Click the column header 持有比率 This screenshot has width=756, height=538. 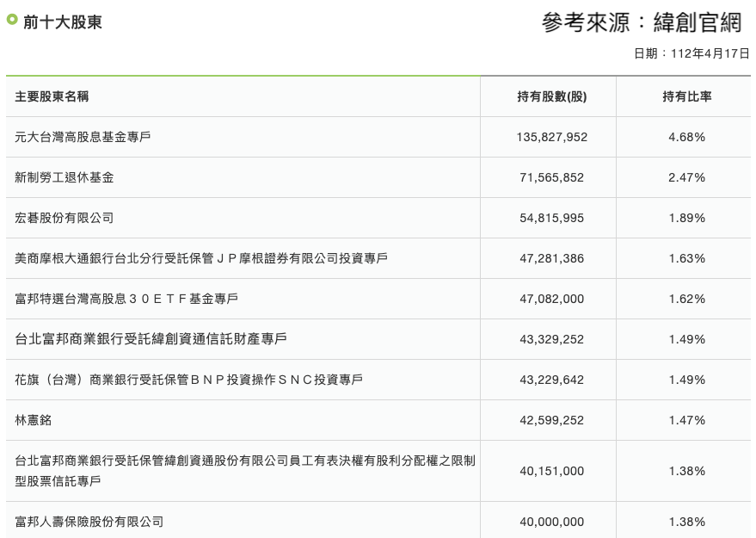[x=687, y=96]
